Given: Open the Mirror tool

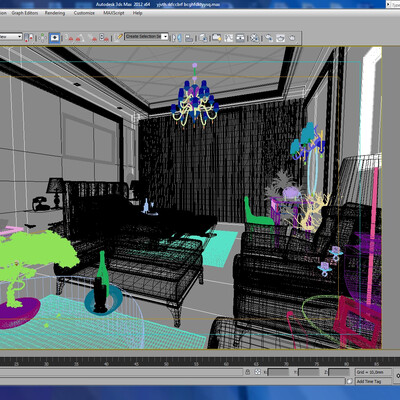Looking at the screenshot, I should point(177,38).
